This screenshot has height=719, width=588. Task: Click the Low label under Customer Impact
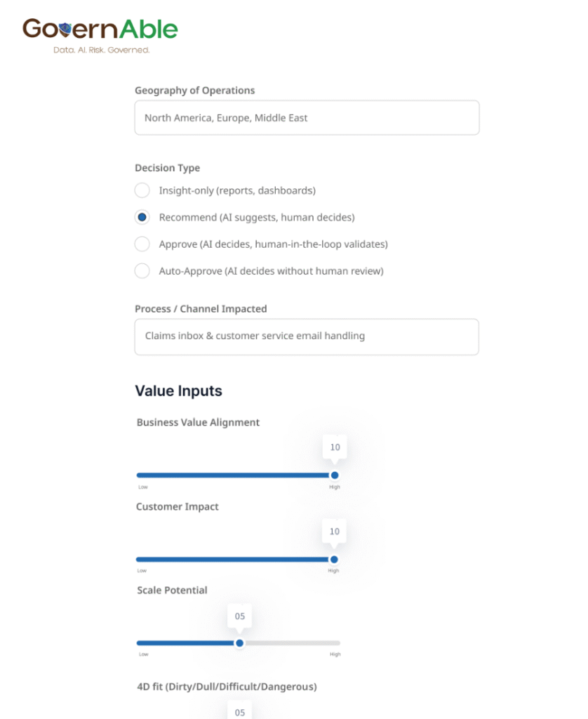point(143,571)
